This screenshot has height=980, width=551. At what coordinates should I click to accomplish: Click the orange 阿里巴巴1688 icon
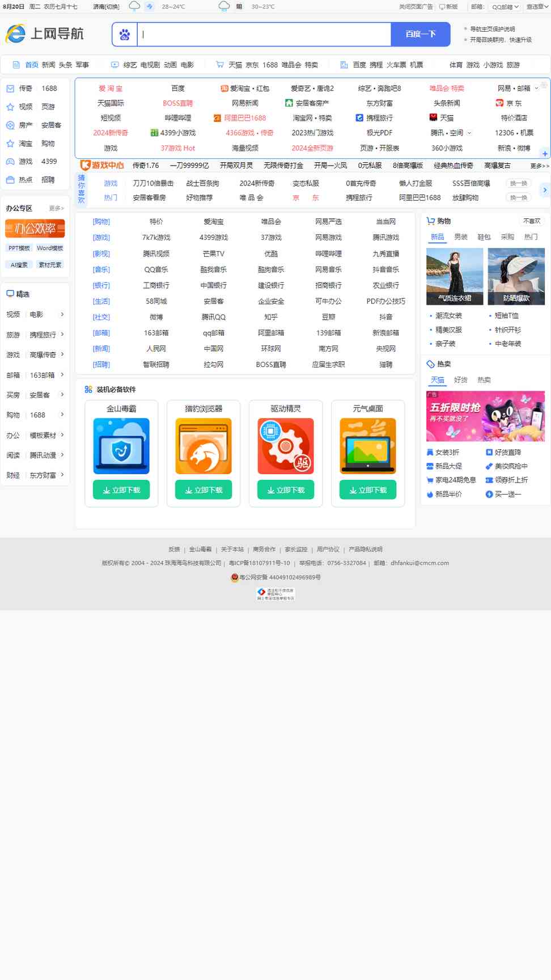(x=217, y=118)
